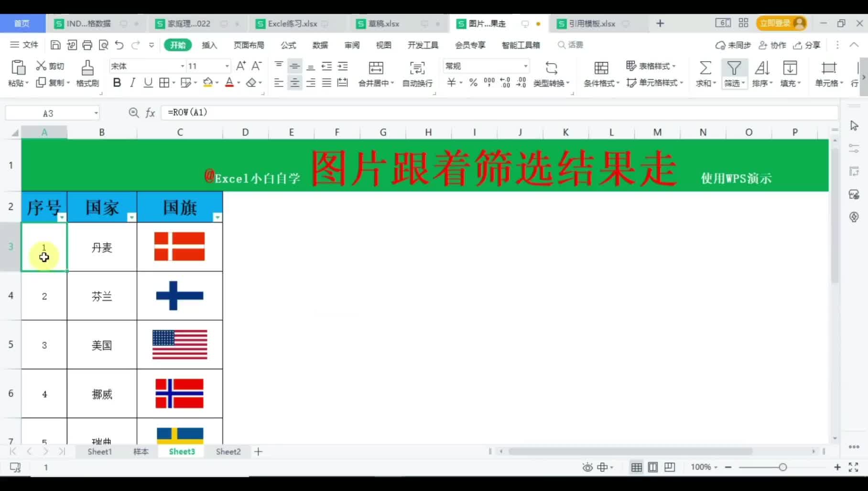Click the 立即登录 login button
The height and width of the screenshot is (491, 868).
[782, 23]
